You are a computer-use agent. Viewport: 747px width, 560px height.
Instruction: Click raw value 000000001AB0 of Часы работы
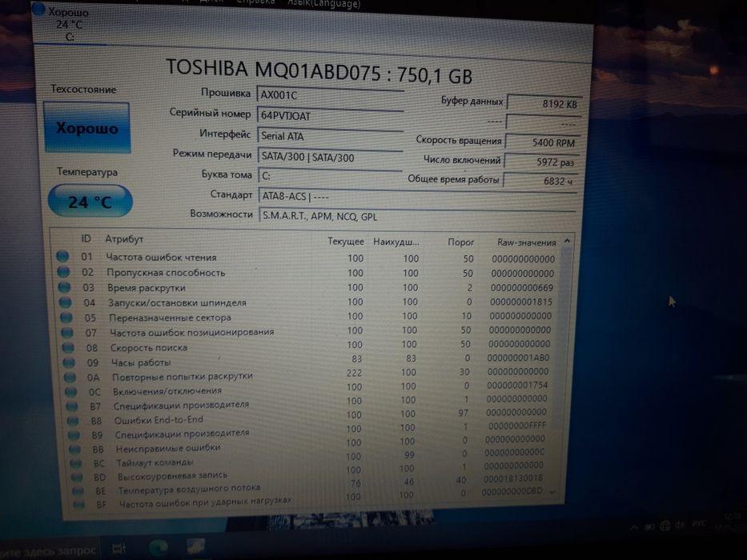click(x=518, y=358)
